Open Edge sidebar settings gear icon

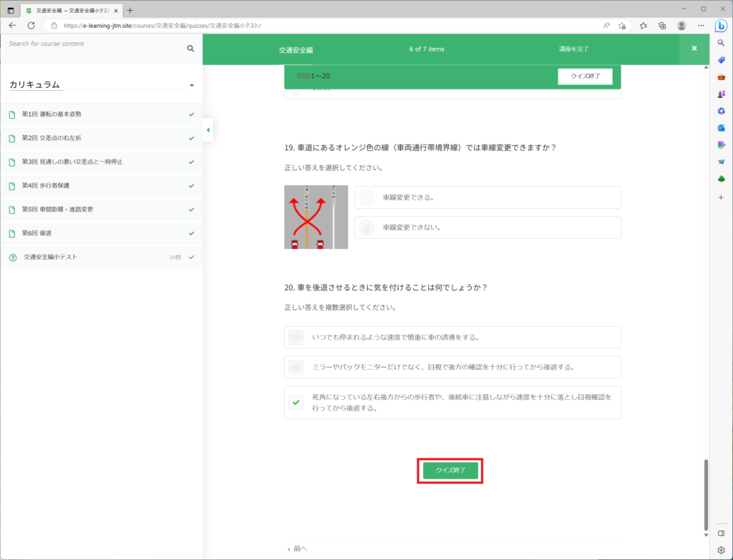tap(721, 550)
